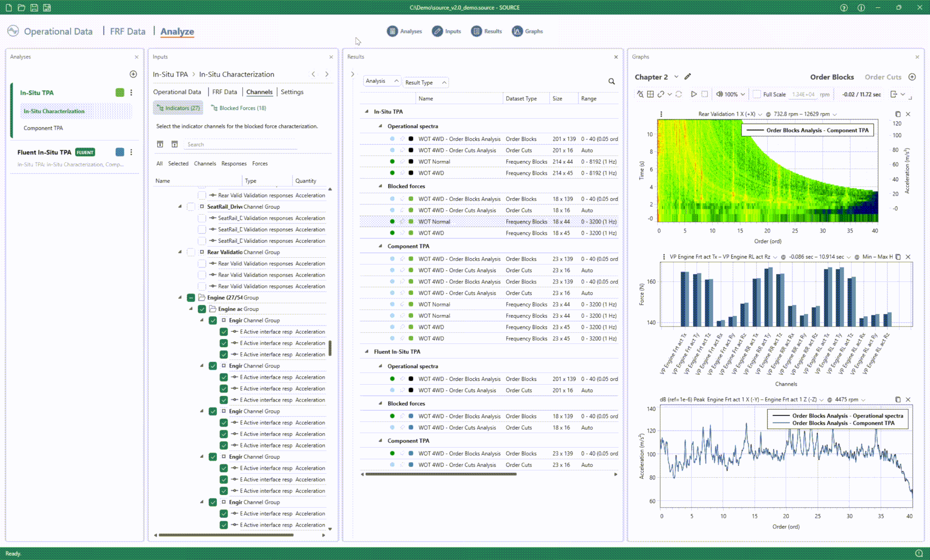
Task: Click the add analysis plus icon
Action: 133,74
